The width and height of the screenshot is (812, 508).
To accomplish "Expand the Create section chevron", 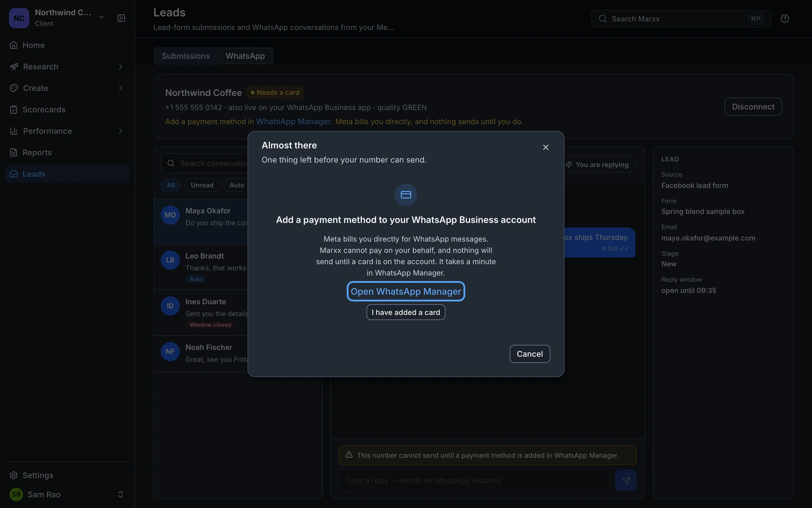I will click(x=120, y=88).
